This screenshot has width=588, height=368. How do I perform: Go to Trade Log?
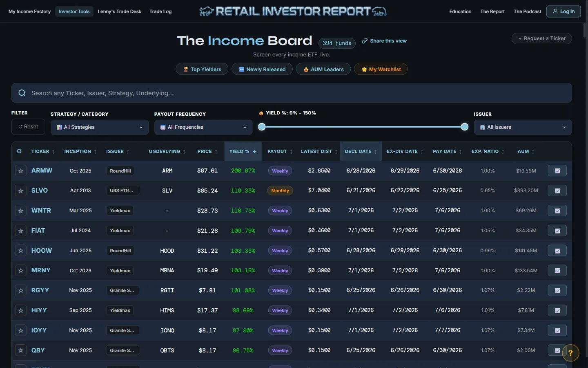[x=160, y=11]
